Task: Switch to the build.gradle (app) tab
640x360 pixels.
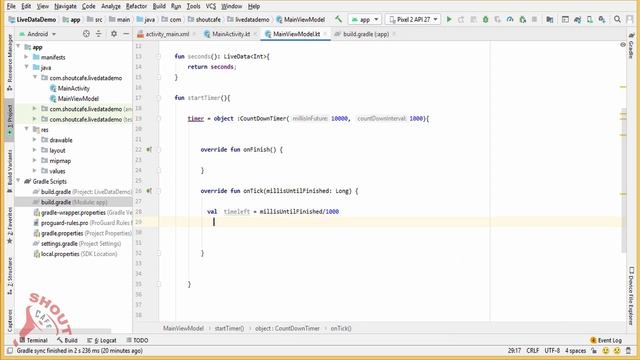Action: tap(365, 34)
